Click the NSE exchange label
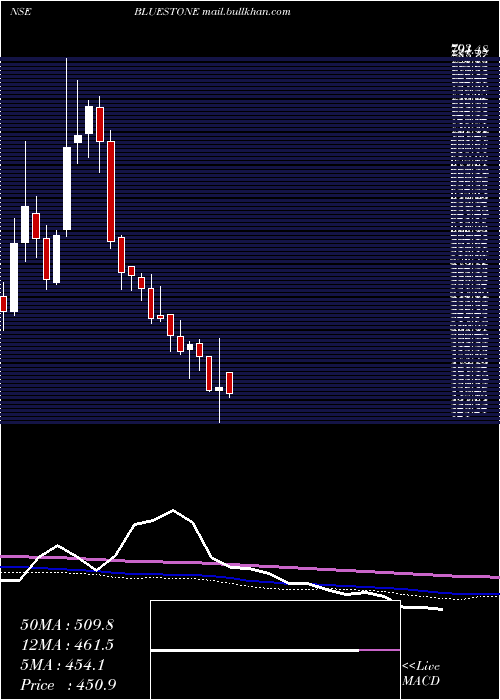This screenshot has height=700, width=500. 20,12
